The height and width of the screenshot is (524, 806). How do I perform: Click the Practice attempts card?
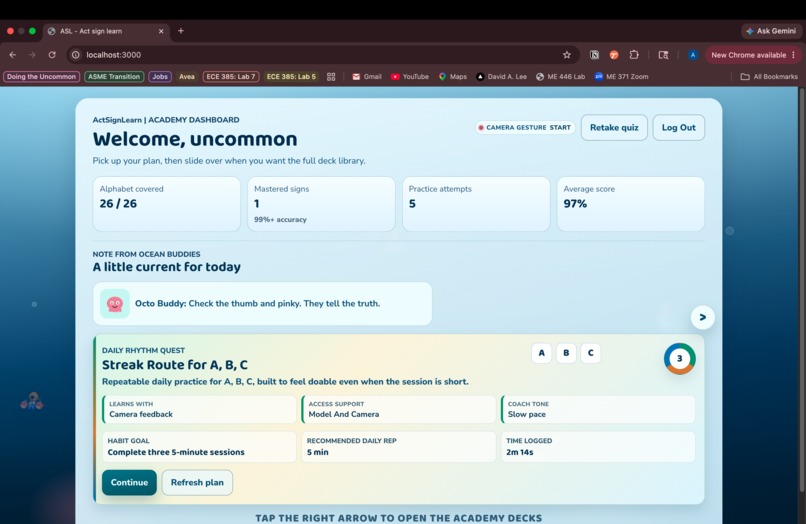476,204
